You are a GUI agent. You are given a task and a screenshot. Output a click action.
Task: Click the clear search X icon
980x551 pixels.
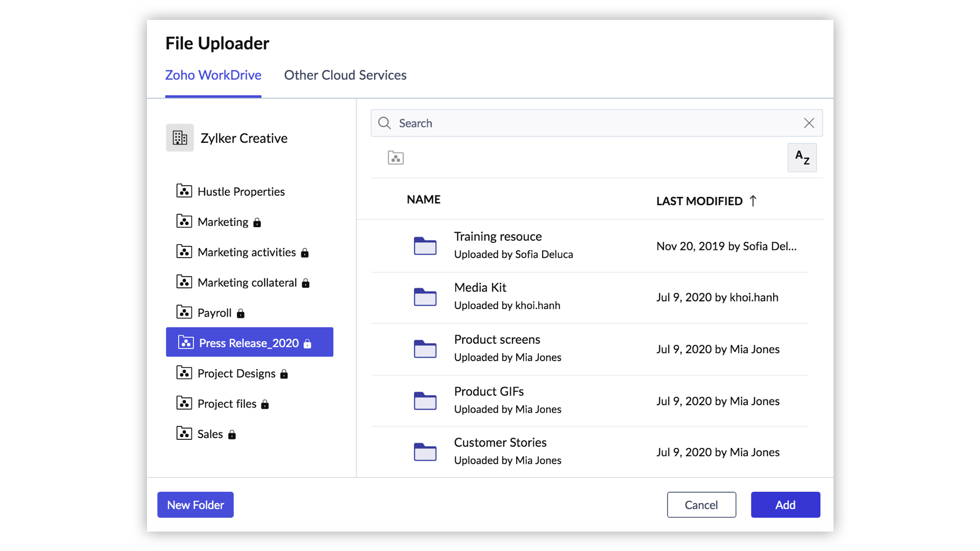(808, 123)
